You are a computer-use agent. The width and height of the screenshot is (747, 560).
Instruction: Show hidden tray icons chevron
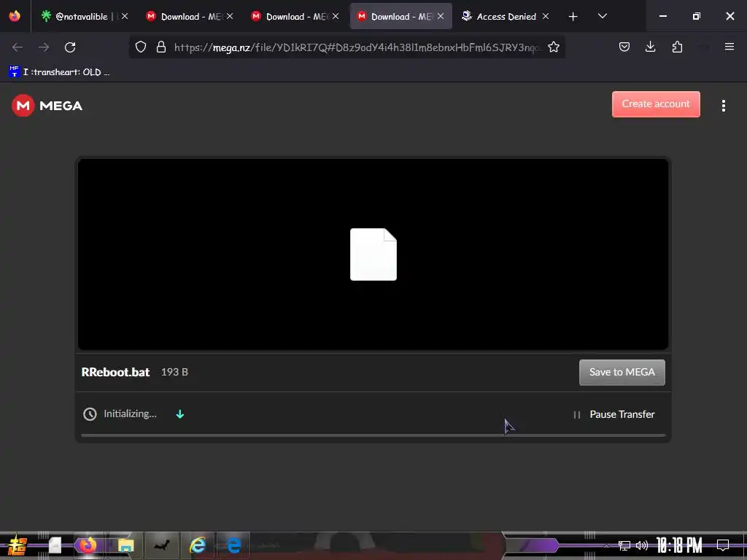point(606,545)
